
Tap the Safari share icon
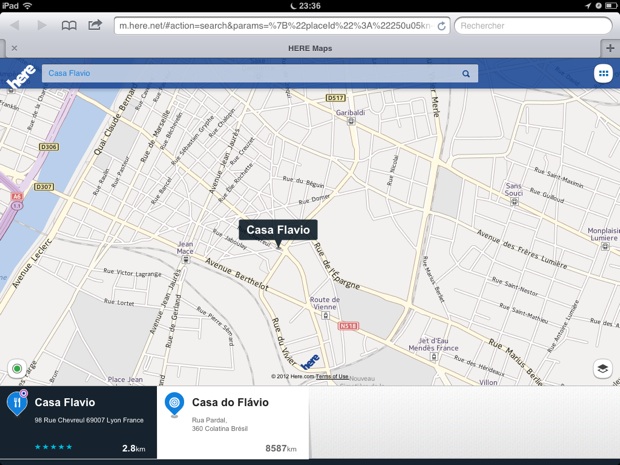[x=95, y=25]
